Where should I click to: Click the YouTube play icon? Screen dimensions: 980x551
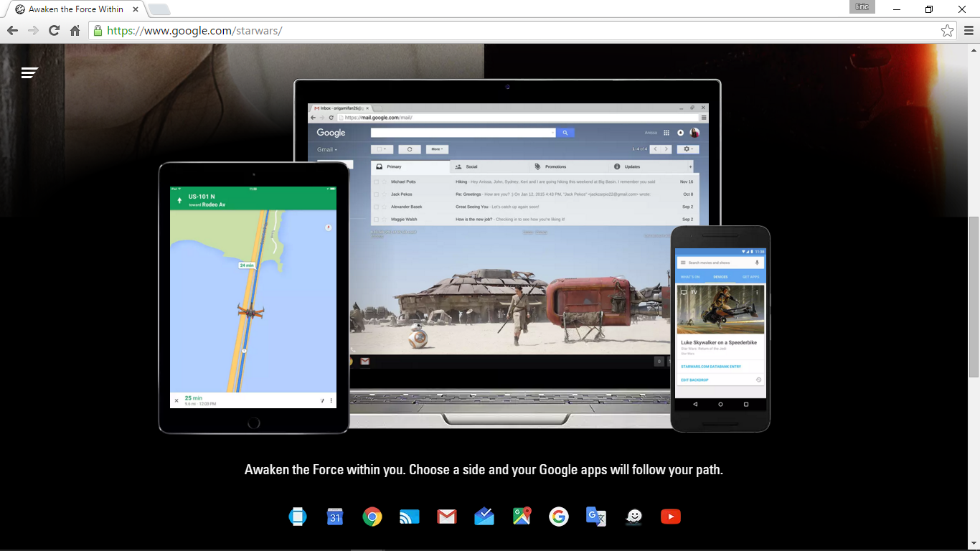671,517
